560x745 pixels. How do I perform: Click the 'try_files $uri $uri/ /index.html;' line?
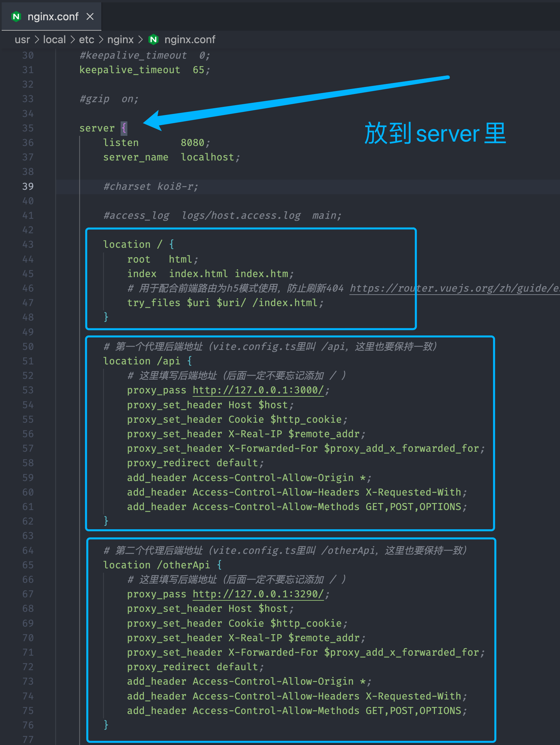tap(225, 303)
